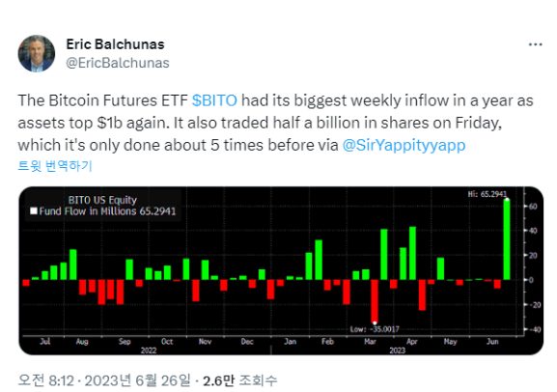557x392 pixels.
Task: Open the BITO fund flow chart image
Action: pyautogui.click(x=281, y=270)
